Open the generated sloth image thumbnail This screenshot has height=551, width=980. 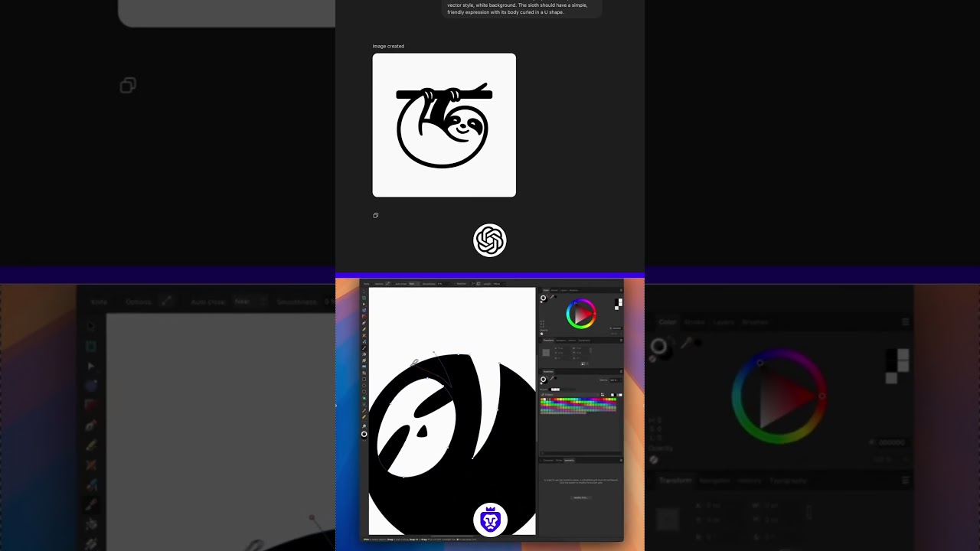tap(444, 125)
